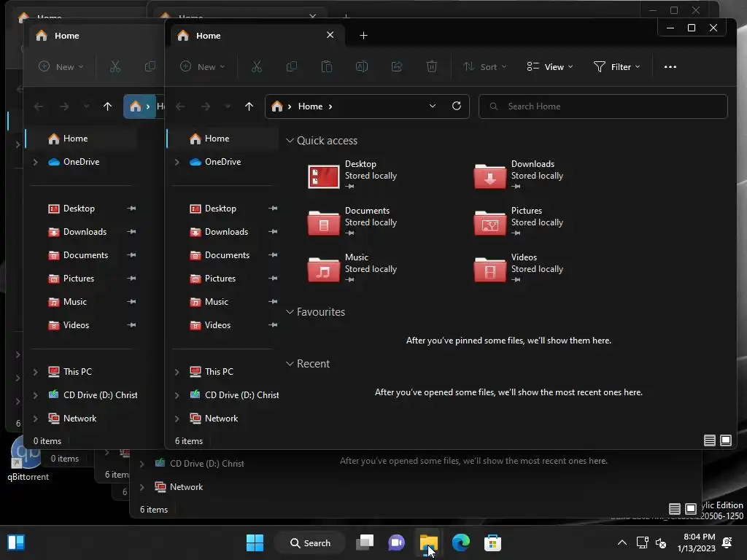
Task: Open the clock and date flyout
Action: (x=696, y=542)
